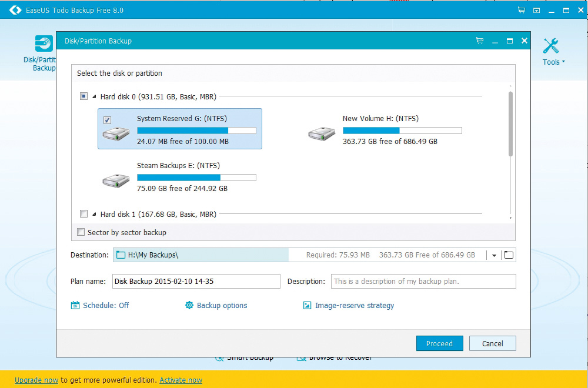588x388 pixels.
Task: Open the Schedule: Off link
Action: pos(106,305)
